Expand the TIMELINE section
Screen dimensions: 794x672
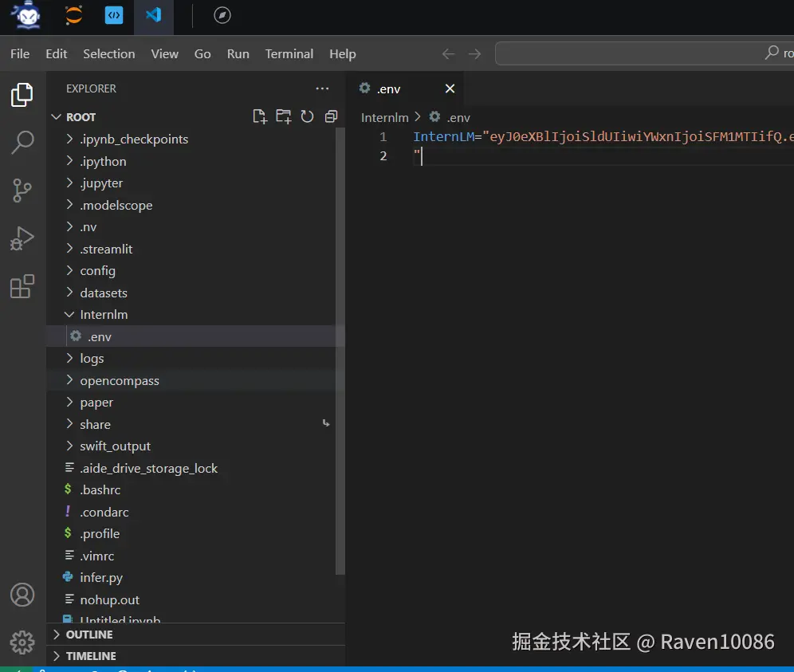click(90, 656)
